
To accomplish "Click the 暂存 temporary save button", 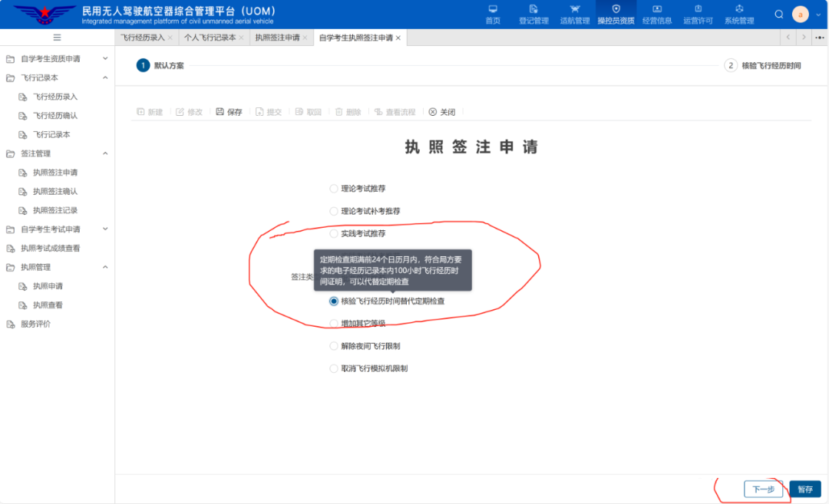I will point(804,489).
